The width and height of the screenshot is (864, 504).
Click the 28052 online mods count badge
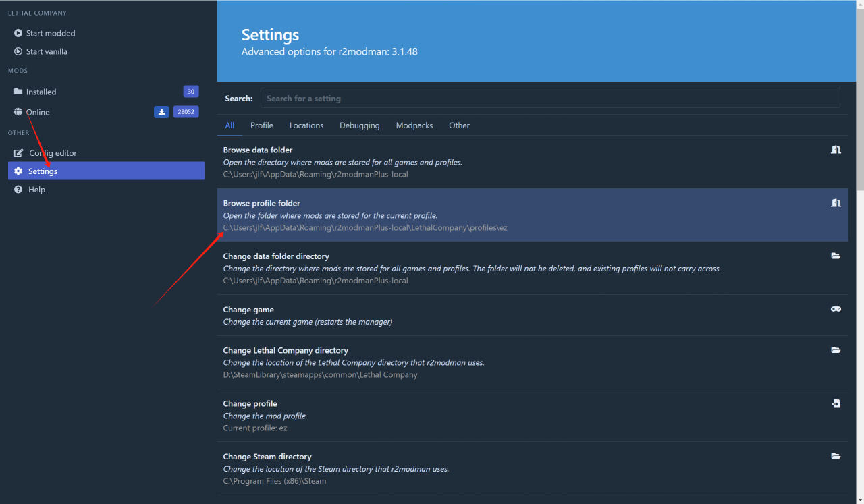[x=186, y=112]
